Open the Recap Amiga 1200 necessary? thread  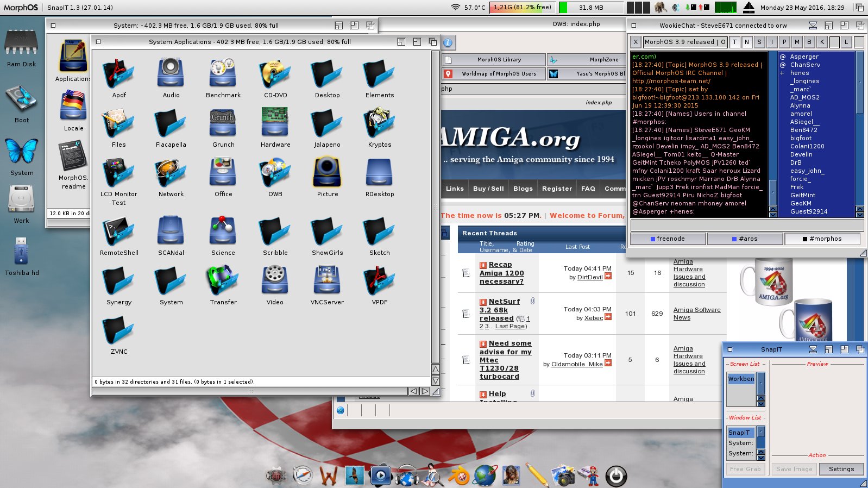501,273
